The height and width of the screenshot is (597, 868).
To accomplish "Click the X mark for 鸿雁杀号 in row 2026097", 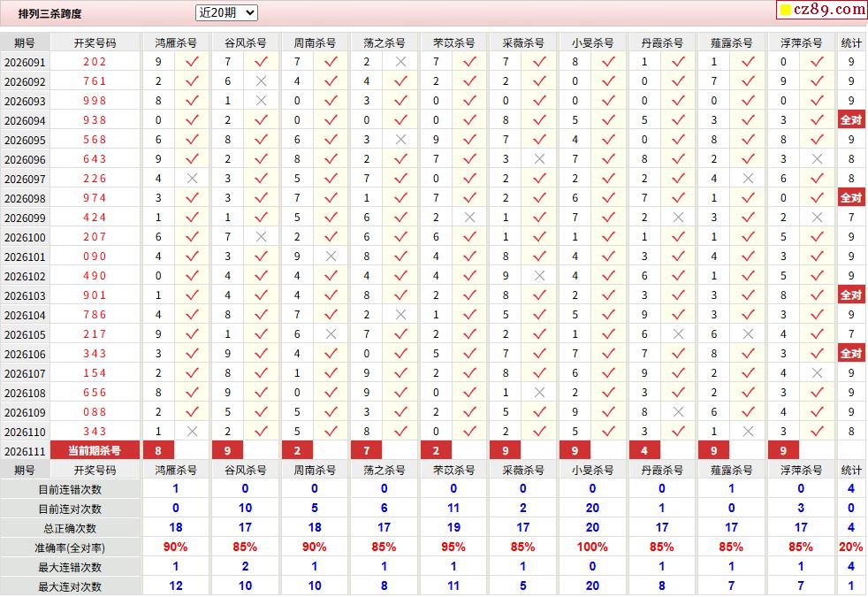I will coord(192,179).
